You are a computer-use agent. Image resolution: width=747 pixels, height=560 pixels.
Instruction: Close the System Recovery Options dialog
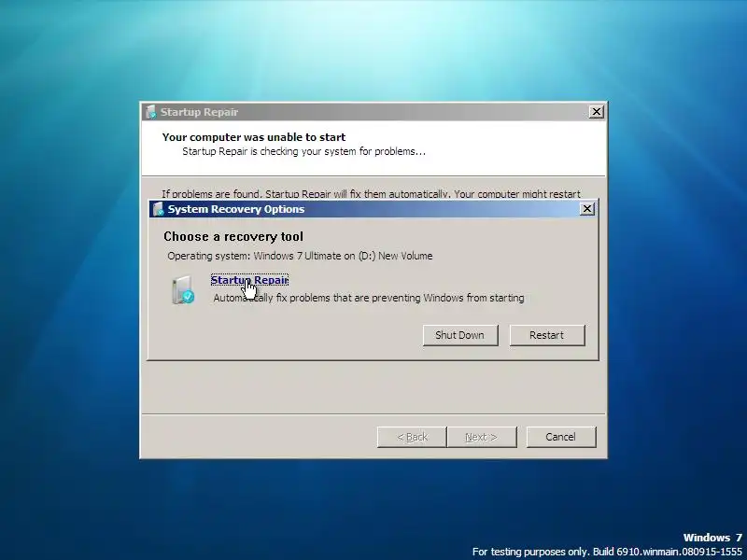point(587,208)
